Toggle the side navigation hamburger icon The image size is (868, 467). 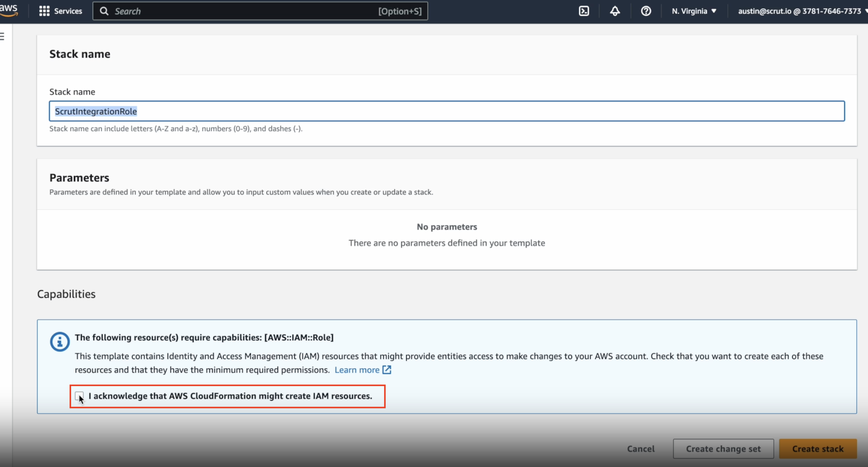point(2,36)
